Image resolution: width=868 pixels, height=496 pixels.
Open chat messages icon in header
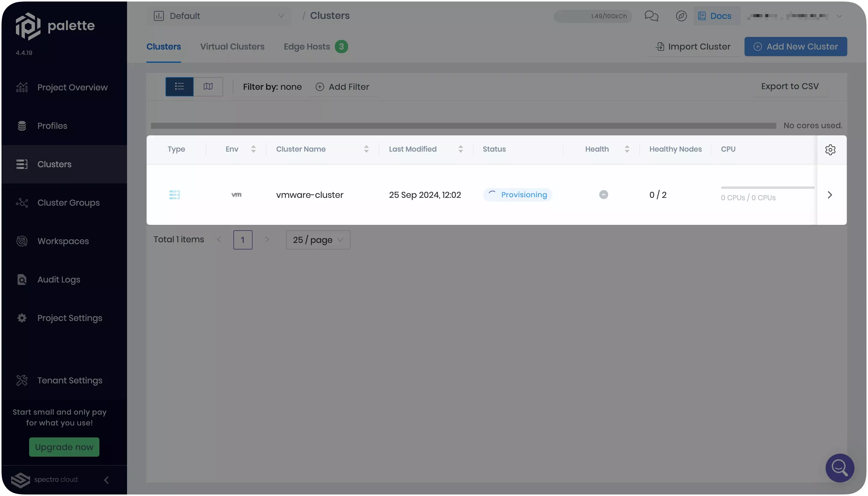tap(651, 16)
